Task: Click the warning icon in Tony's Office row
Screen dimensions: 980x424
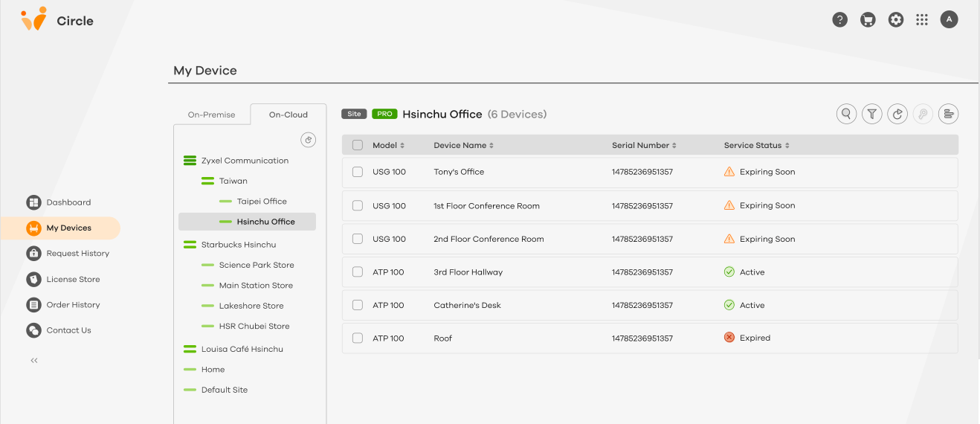Action: click(729, 172)
